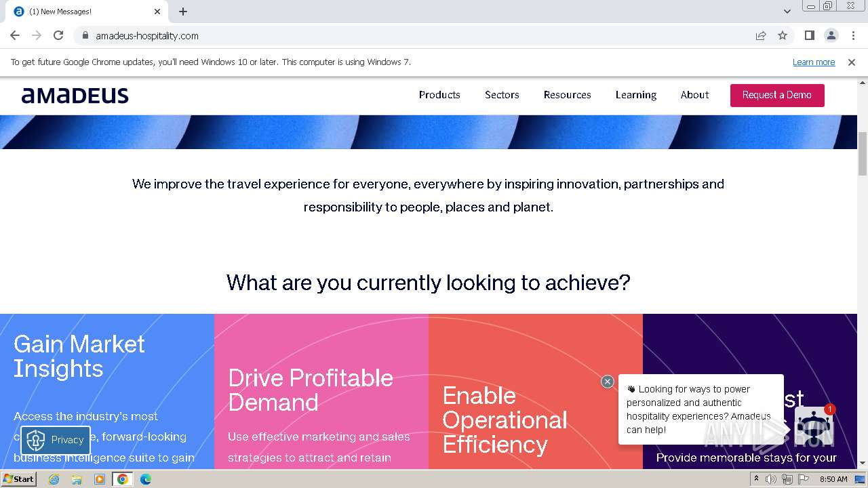Open the chatbot robot icon
The width and height of the screenshot is (868, 488).
(813, 426)
